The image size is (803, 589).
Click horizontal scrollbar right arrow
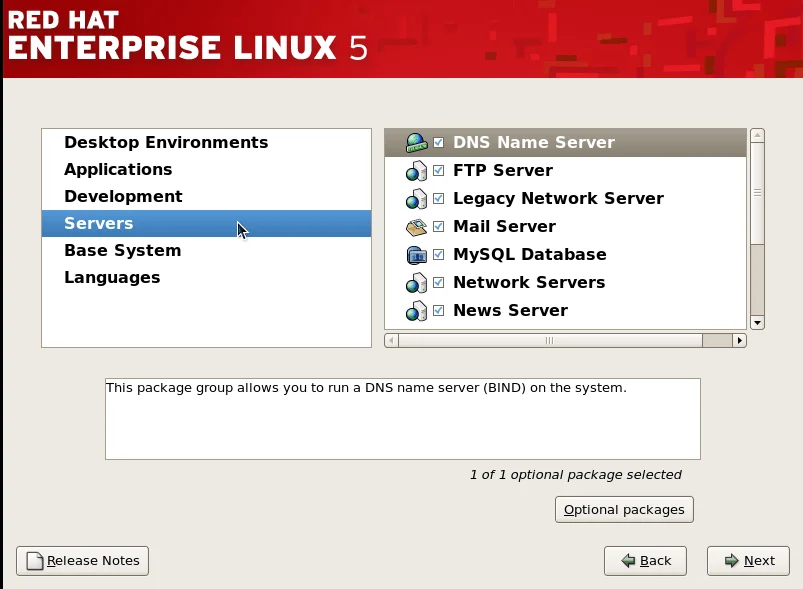[x=740, y=340]
